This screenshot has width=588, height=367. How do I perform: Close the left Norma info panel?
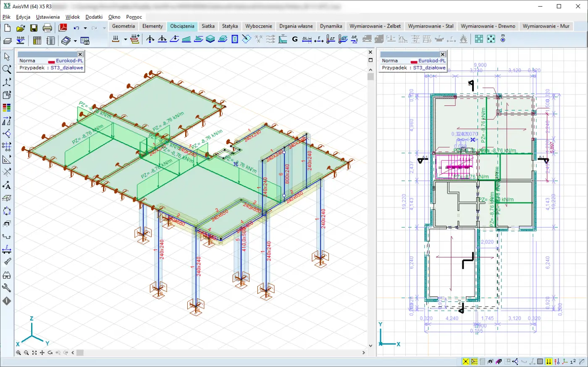tap(80, 54)
